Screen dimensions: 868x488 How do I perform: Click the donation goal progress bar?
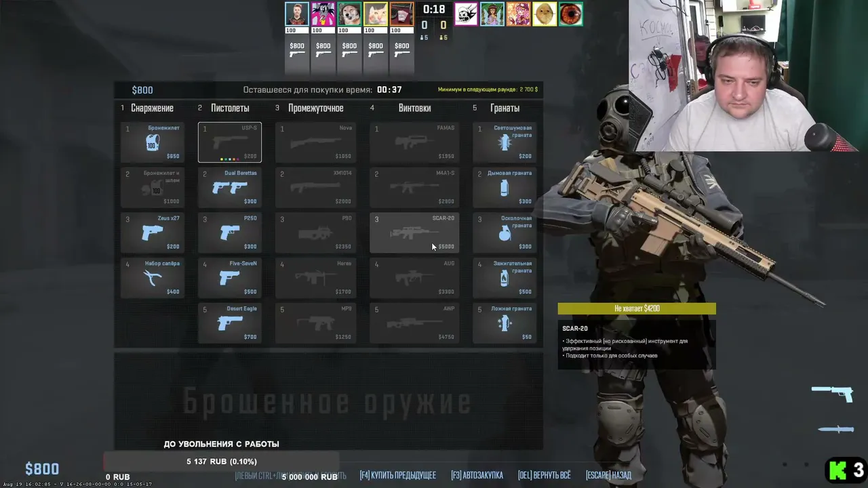click(x=221, y=462)
